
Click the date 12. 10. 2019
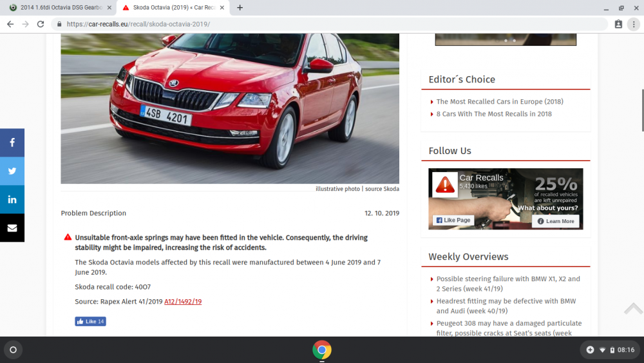[381, 213]
